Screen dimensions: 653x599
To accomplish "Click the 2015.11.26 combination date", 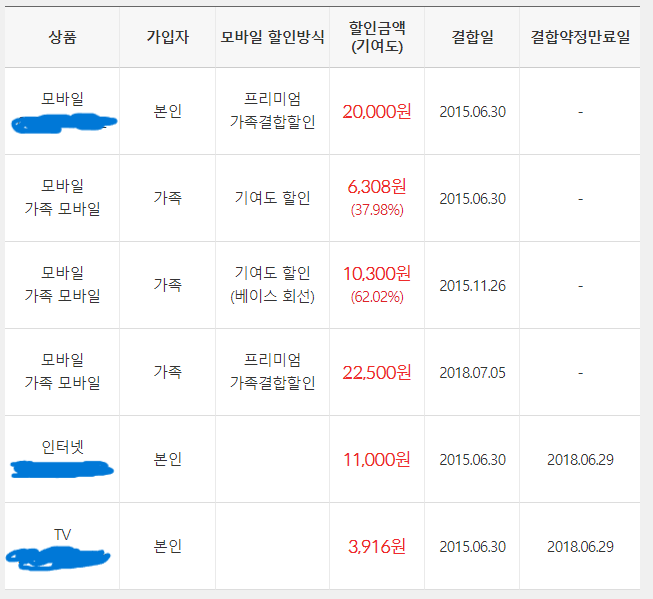I will point(472,286).
